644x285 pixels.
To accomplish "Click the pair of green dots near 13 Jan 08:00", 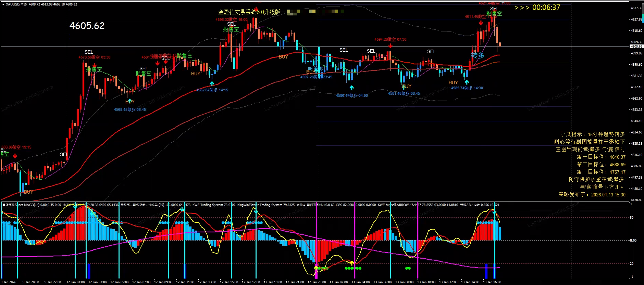I will [408, 268].
